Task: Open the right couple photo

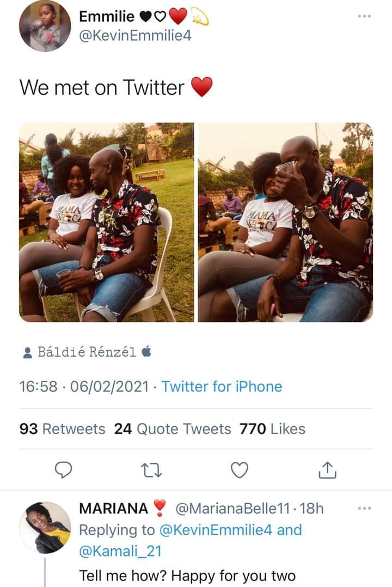Action: click(285, 222)
